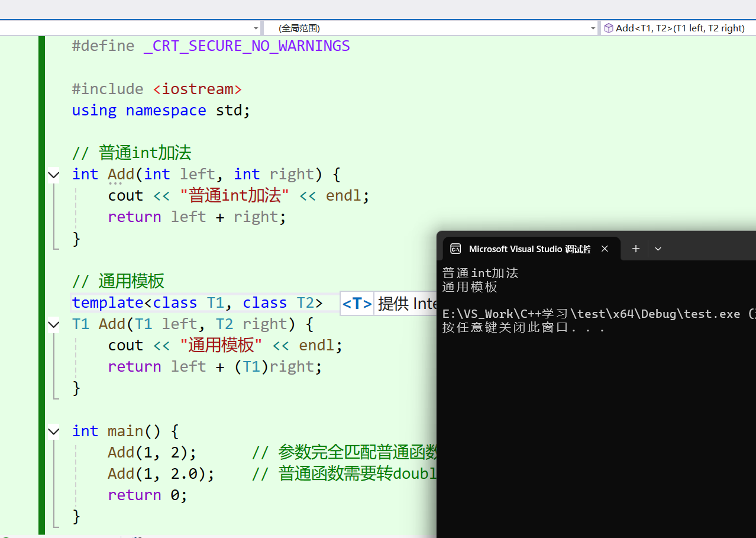Close the Microsoft Visual Studio debug console tab
The image size is (756, 538).
point(605,249)
